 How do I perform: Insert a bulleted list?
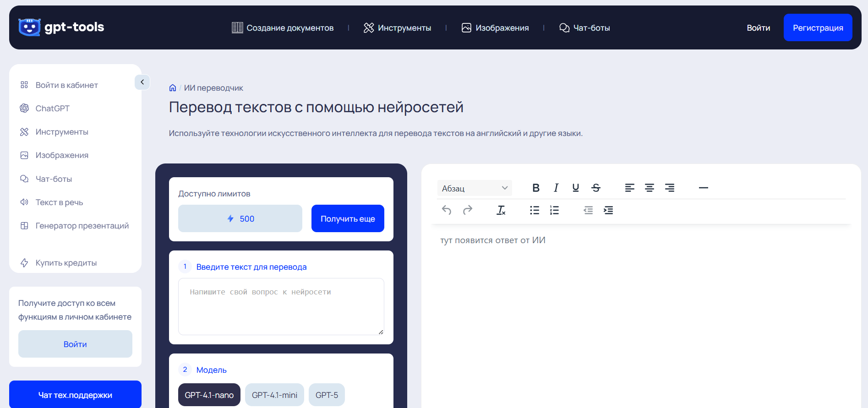[535, 210]
